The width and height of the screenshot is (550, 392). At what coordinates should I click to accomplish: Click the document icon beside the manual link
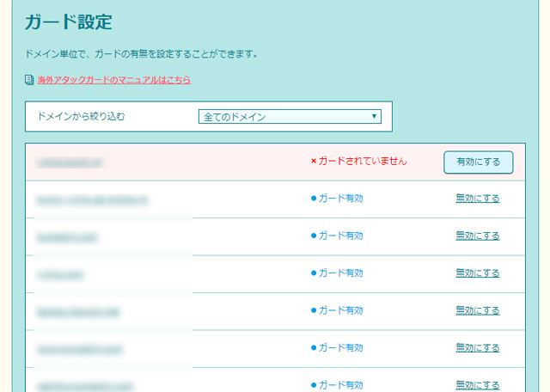[30, 80]
